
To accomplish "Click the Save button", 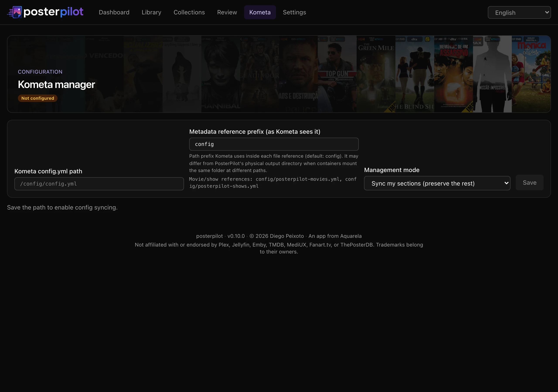I will pos(530,182).
